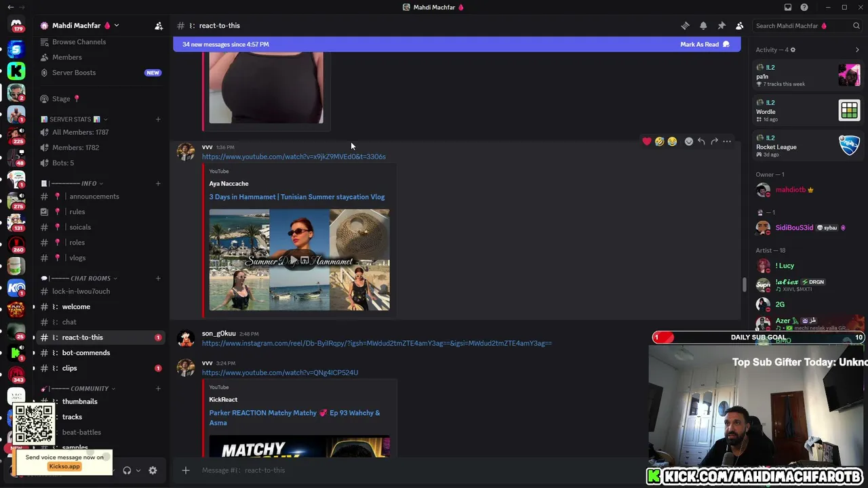The width and height of the screenshot is (868, 488).
Task: Open More options on hovered message
Action: point(727,141)
